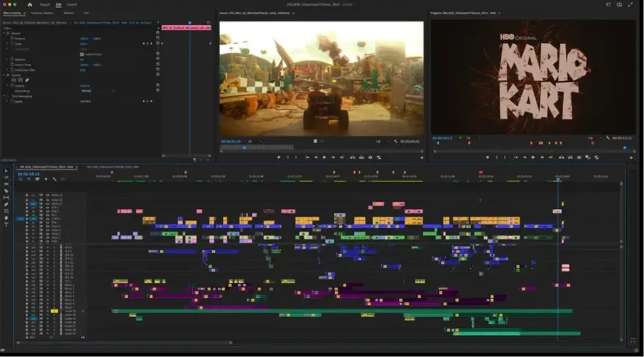The height and width of the screenshot is (357, 644).
Task: Select free draw bezier mask under Opacity
Action: coord(27,80)
